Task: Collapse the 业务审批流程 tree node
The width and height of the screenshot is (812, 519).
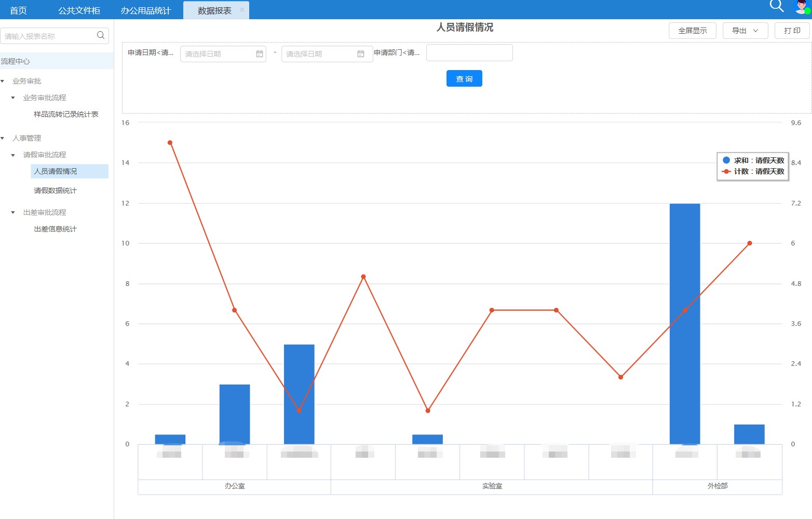Action: 13,98
